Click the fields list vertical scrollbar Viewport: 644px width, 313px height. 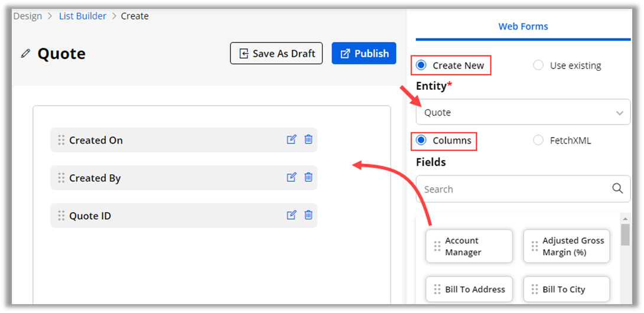625,235
